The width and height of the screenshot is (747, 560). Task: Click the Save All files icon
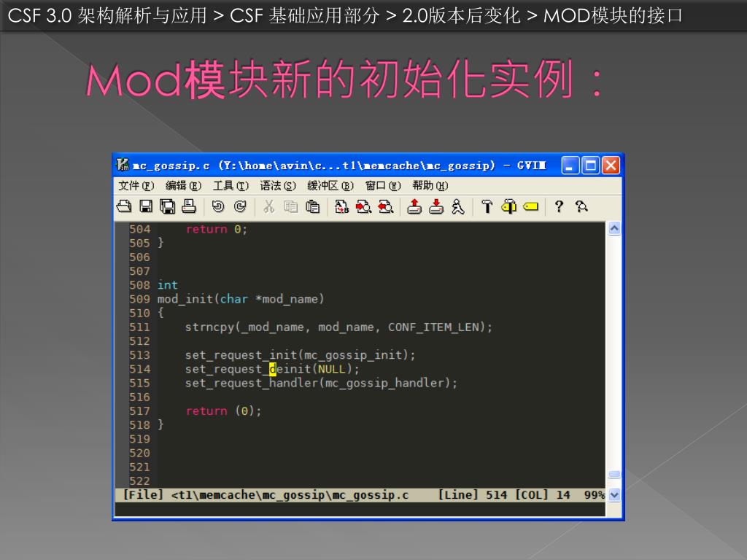coord(167,206)
